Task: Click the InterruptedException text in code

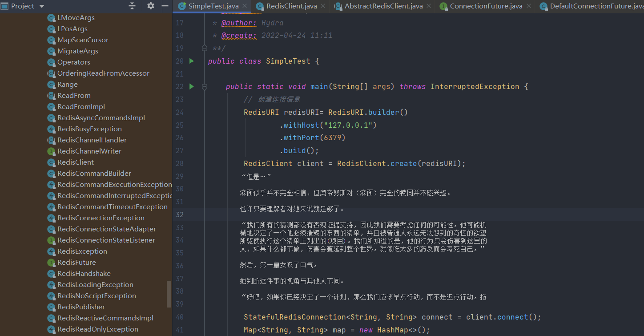Action: coord(475,87)
